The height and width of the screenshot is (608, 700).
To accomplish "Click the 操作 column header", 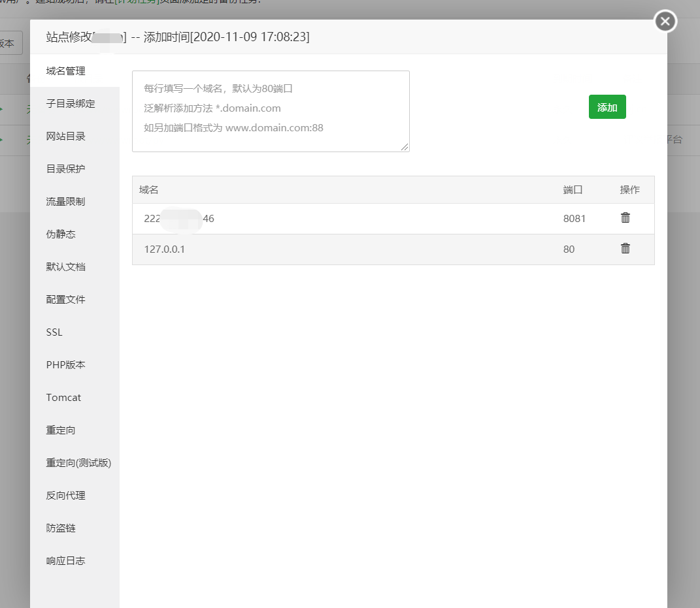I will click(x=629, y=189).
